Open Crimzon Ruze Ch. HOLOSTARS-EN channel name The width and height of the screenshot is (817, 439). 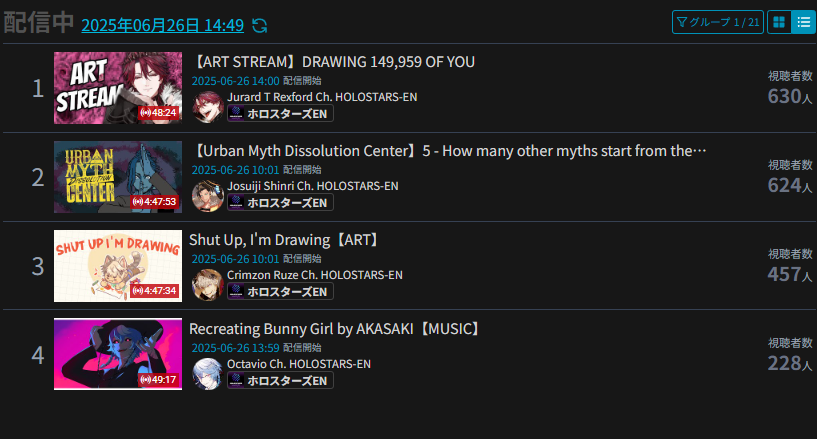[x=315, y=275]
